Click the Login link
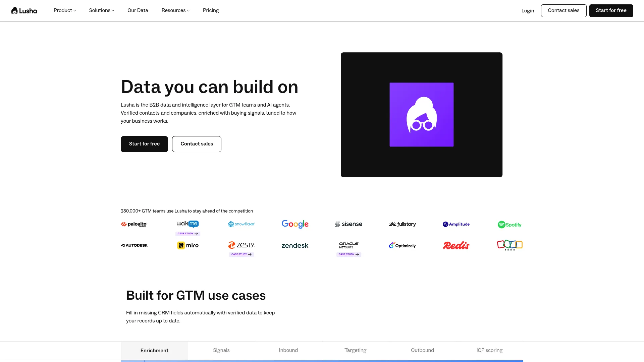The height and width of the screenshot is (362, 644). [x=528, y=11]
